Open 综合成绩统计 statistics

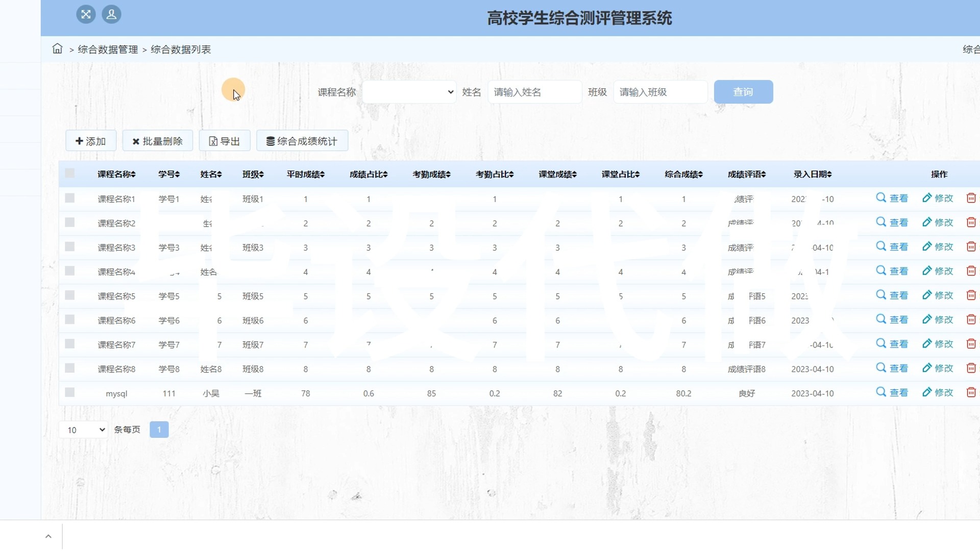302,141
